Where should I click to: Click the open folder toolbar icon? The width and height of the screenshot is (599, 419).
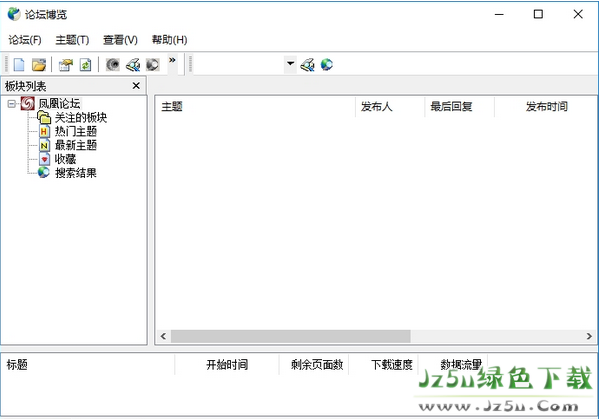coord(39,65)
